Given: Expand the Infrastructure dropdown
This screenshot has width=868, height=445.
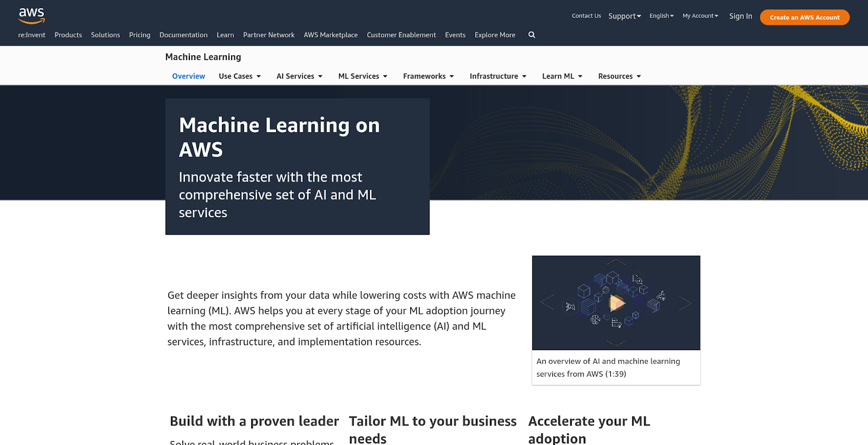Looking at the screenshot, I should click(497, 76).
